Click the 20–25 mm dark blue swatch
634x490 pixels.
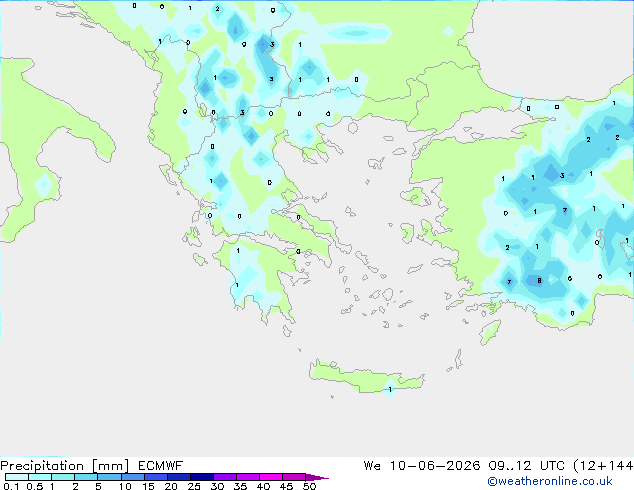[x=179, y=477]
